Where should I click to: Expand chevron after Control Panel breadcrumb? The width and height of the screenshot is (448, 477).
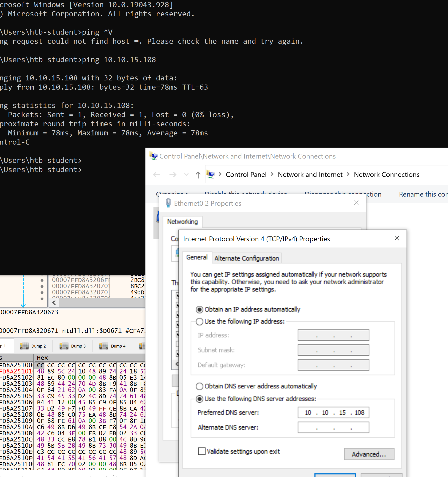pos(272,174)
